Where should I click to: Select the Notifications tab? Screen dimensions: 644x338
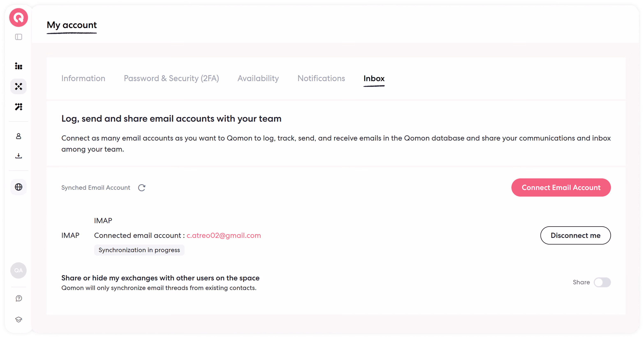coord(321,79)
